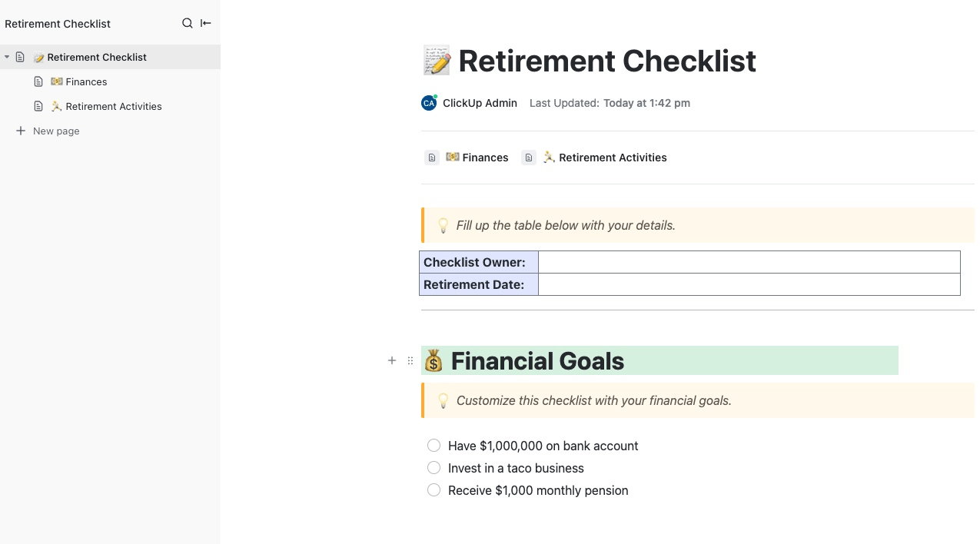This screenshot has width=980, height=544.
Task: Click the Checklist Owner value cell
Action: [749, 262]
